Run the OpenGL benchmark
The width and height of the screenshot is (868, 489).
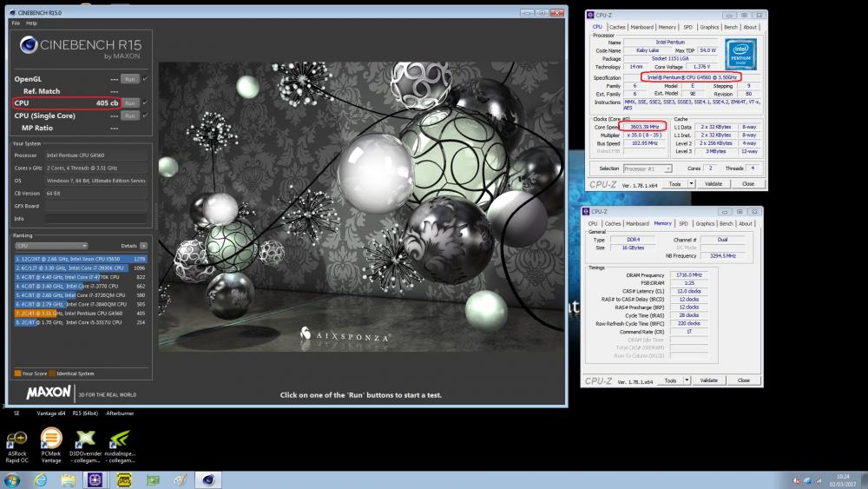[129, 79]
